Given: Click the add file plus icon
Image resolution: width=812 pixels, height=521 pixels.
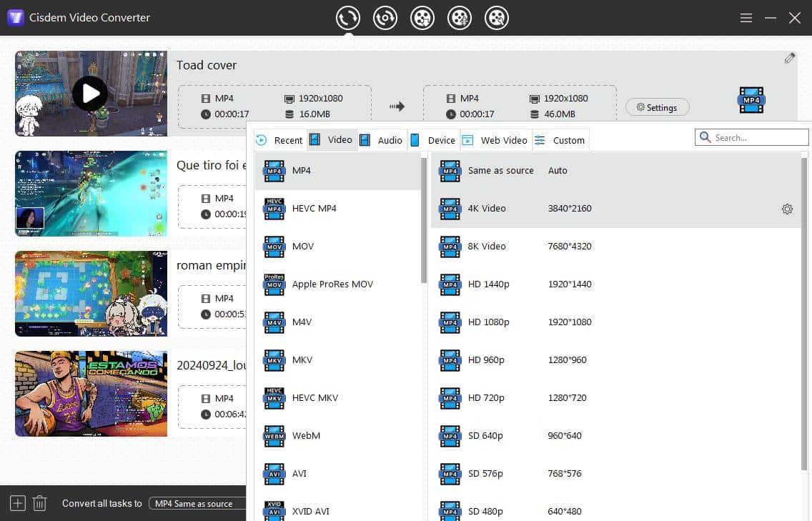Looking at the screenshot, I should pyautogui.click(x=18, y=503).
